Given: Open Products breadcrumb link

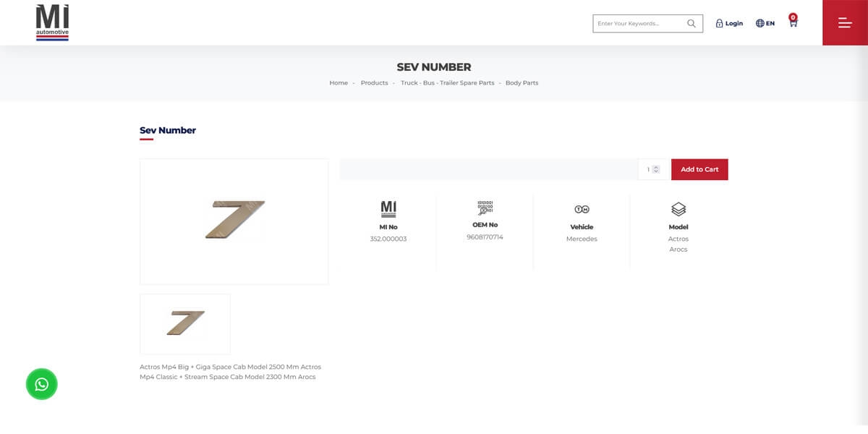Looking at the screenshot, I should pyautogui.click(x=375, y=83).
